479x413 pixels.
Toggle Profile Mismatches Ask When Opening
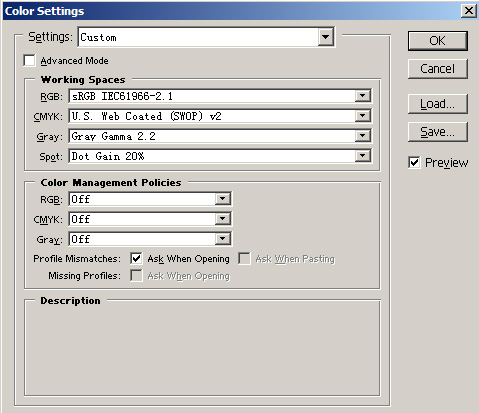136,259
